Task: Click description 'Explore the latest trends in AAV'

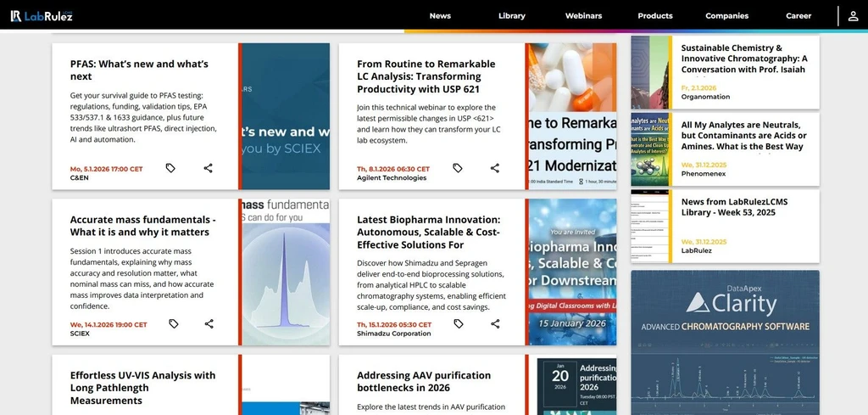Action: pos(431,407)
